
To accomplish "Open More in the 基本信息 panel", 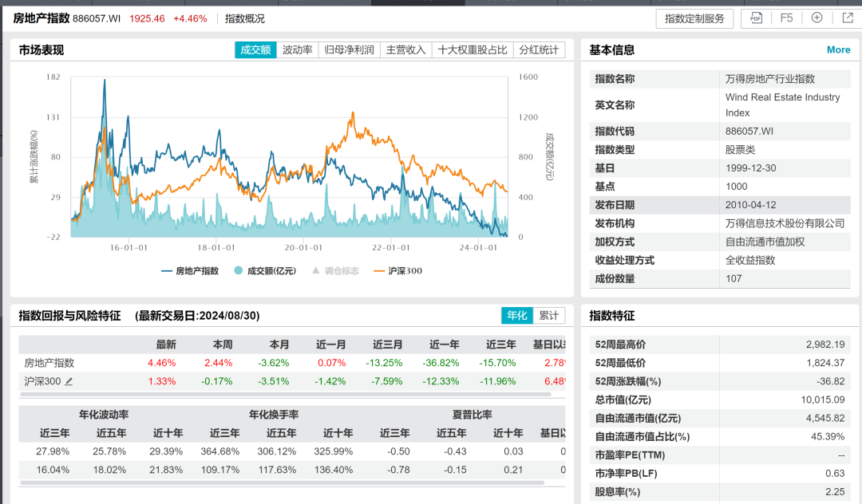I will pos(838,50).
